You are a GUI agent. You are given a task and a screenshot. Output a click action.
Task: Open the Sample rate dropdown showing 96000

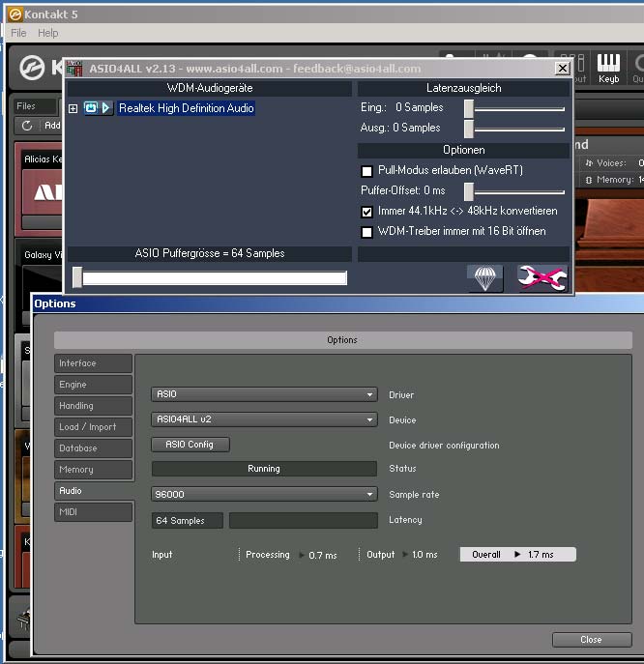tap(264, 494)
